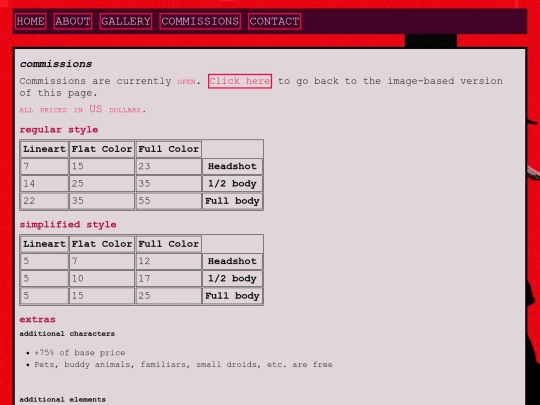Click the 'Click here' image-based version link
Image resolution: width=540 pixels, height=405 pixels.
pos(240,81)
